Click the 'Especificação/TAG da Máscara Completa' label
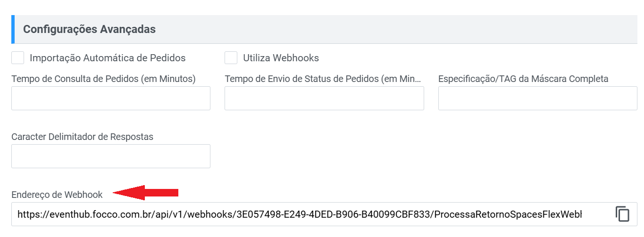This screenshot has width=644, height=237. click(523, 79)
